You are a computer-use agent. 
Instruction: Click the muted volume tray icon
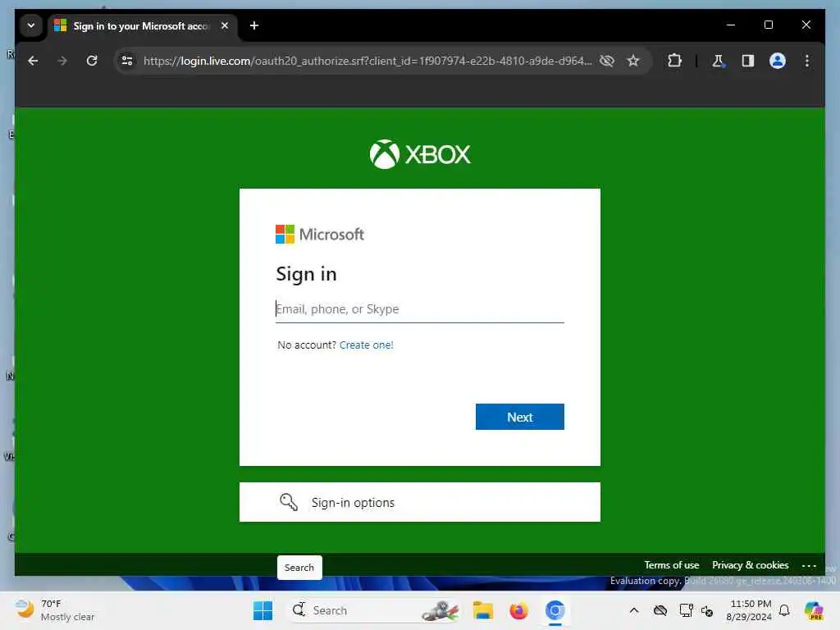707,610
